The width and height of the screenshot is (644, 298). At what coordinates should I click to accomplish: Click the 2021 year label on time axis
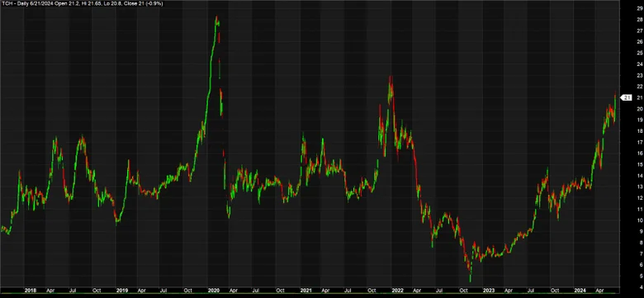pos(305,291)
